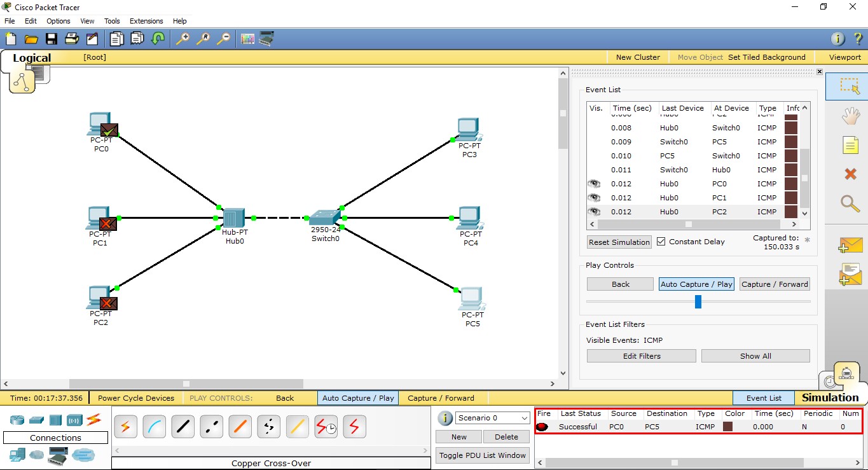Click Delete scenario button
Viewport: 868px width, 470px height.
coord(506,437)
